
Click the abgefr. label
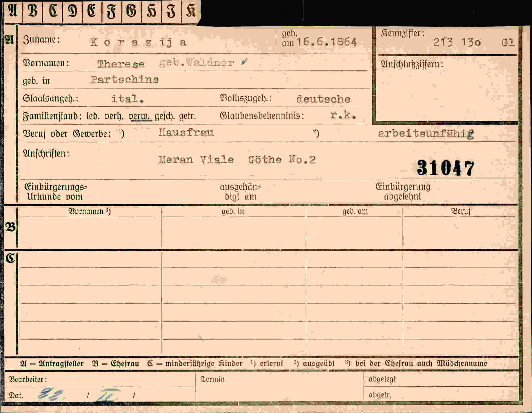380,395
